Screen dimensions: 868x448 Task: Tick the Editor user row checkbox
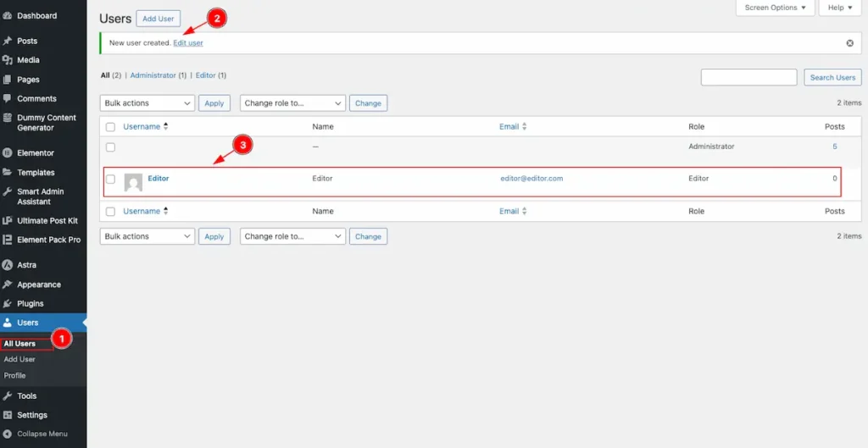pyautogui.click(x=111, y=180)
